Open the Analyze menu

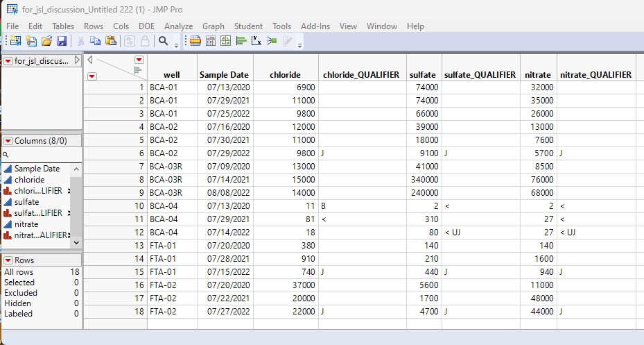tap(178, 26)
